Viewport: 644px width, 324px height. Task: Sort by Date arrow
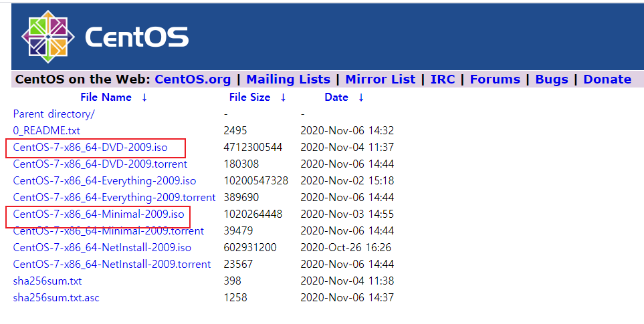pos(360,98)
